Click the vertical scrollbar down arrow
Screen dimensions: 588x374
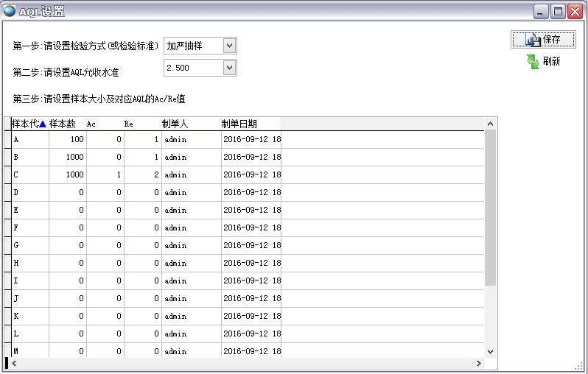point(491,351)
